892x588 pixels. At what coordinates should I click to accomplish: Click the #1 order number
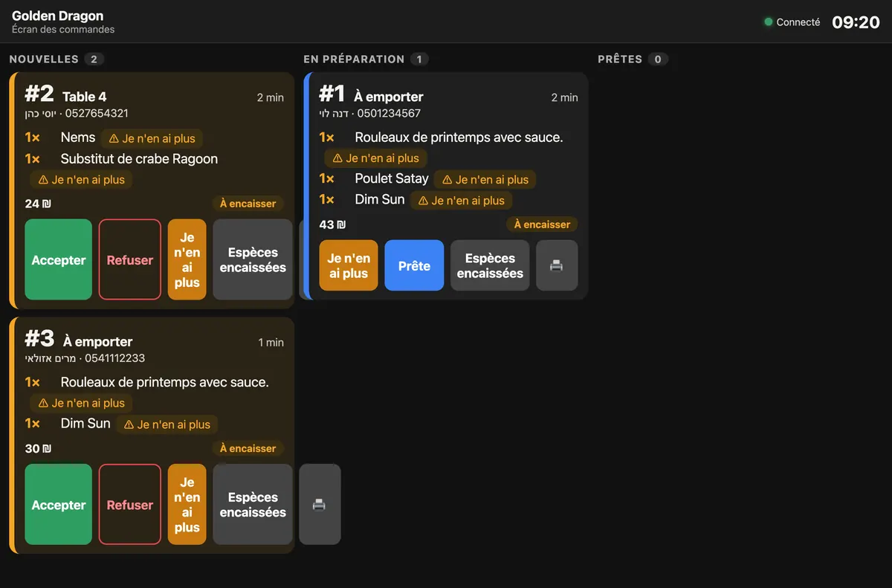point(332,94)
